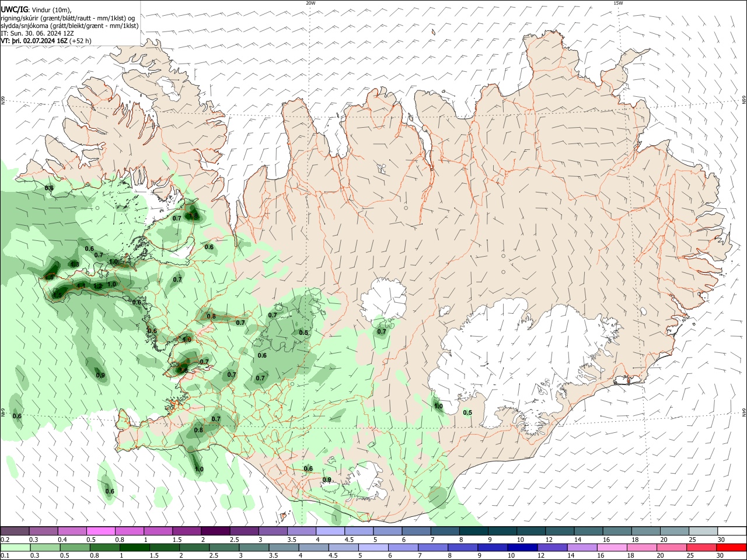The height and width of the screenshot is (560, 747).
Task: Select the IT: Sun. 30. 06. 2024 12Z line
Action: point(37,33)
